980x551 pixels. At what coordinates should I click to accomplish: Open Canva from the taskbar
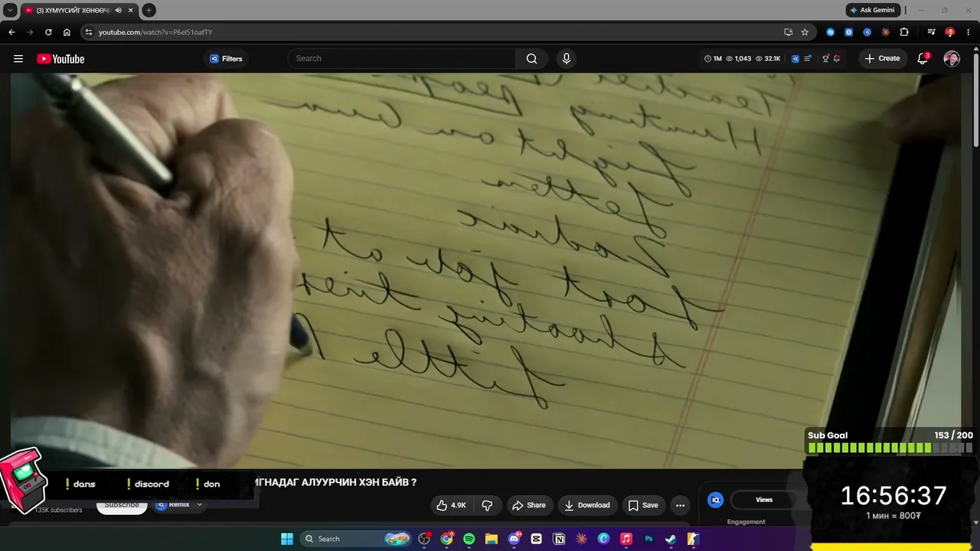pyautogui.click(x=603, y=539)
